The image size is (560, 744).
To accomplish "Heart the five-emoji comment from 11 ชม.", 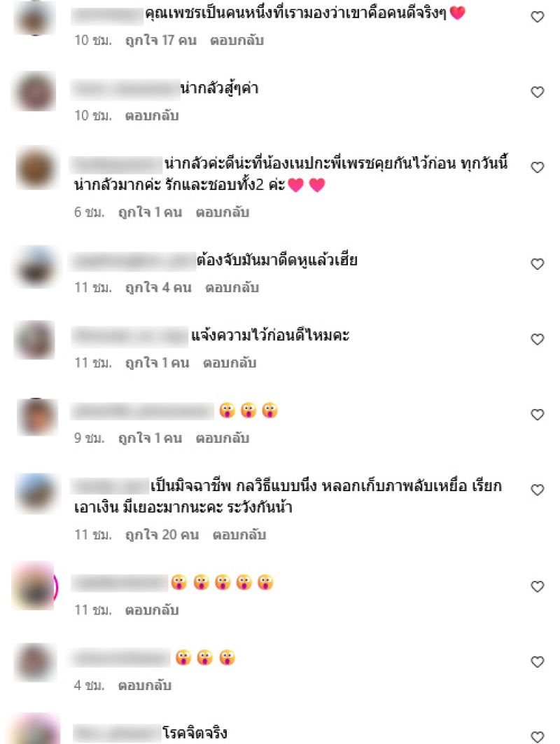I will click(x=537, y=587).
